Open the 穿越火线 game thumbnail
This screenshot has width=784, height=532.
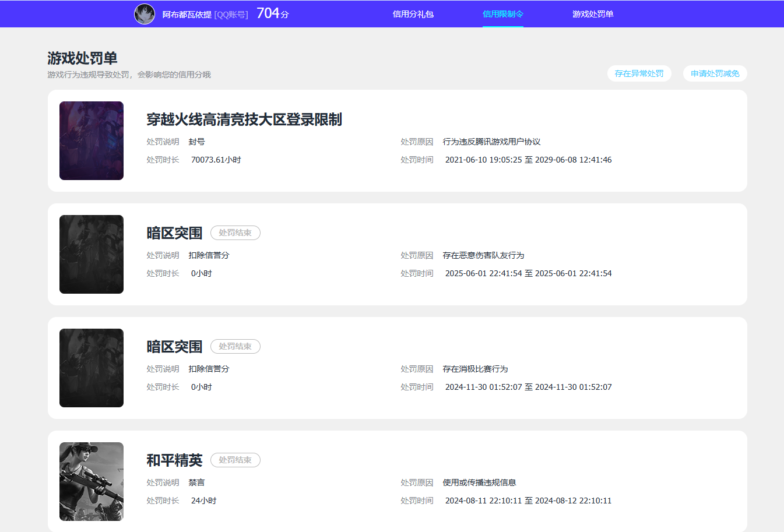pos(92,140)
